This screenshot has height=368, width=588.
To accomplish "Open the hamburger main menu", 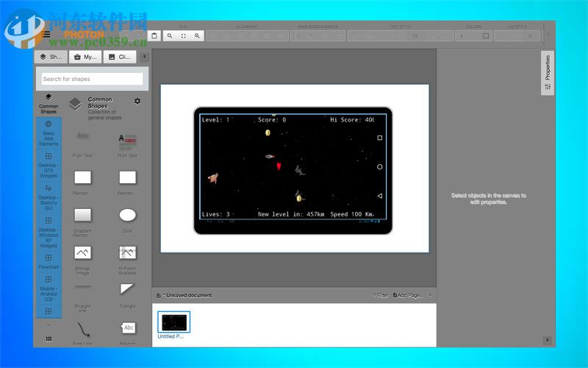I will click(x=46, y=35).
